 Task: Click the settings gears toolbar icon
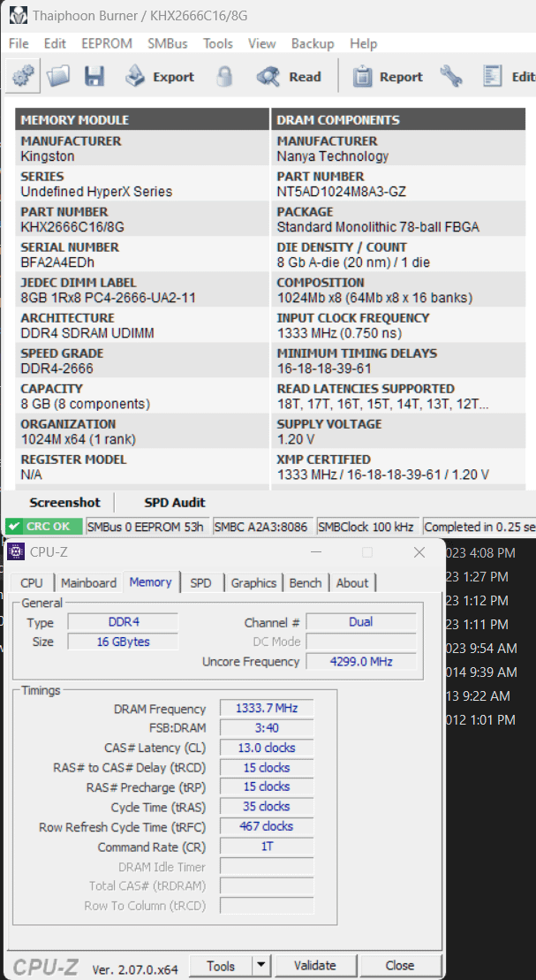tap(23, 77)
